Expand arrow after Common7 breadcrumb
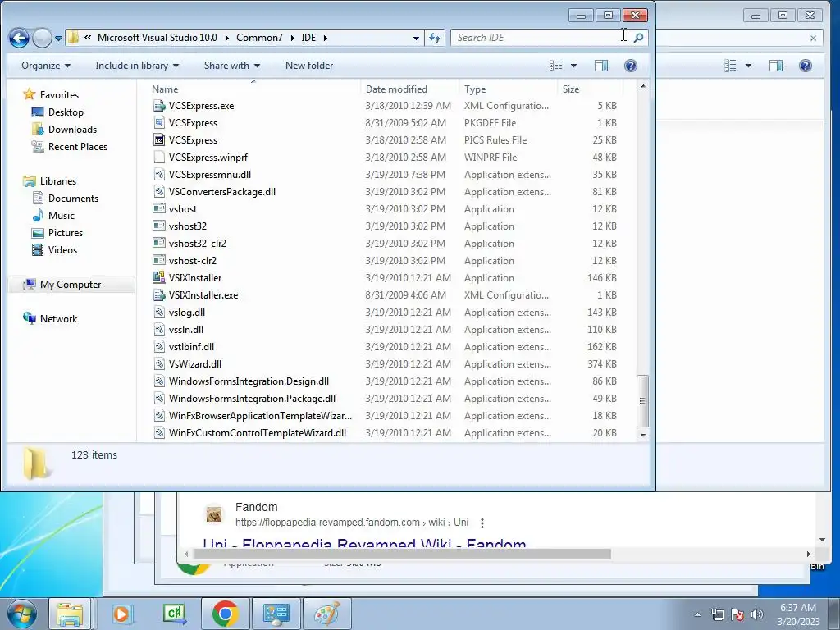The height and width of the screenshot is (630, 840). pyautogui.click(x=293, y=38)
